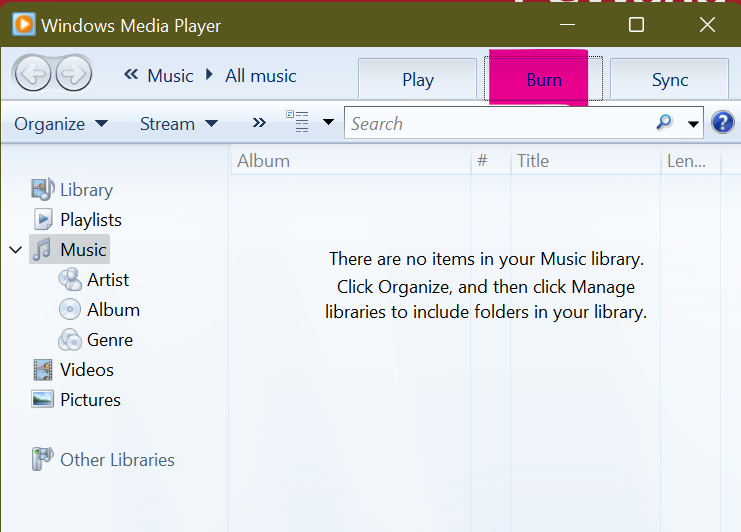Expand the breadcrumb arrow after Music

click(209, 75)
